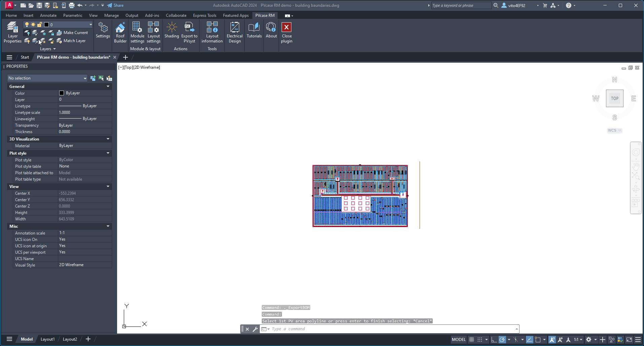644x346 pixels.
Task: Click Make Current layer button
Action: [72, 33]
